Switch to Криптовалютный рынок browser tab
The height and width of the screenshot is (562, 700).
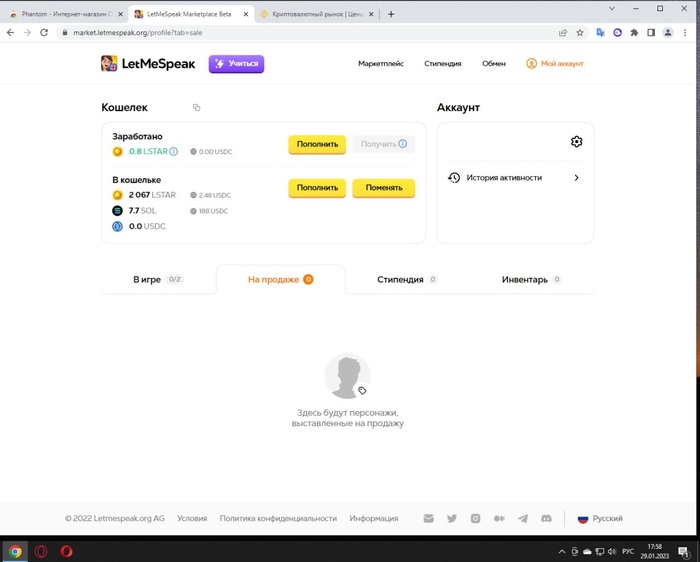tap(317, 14)
